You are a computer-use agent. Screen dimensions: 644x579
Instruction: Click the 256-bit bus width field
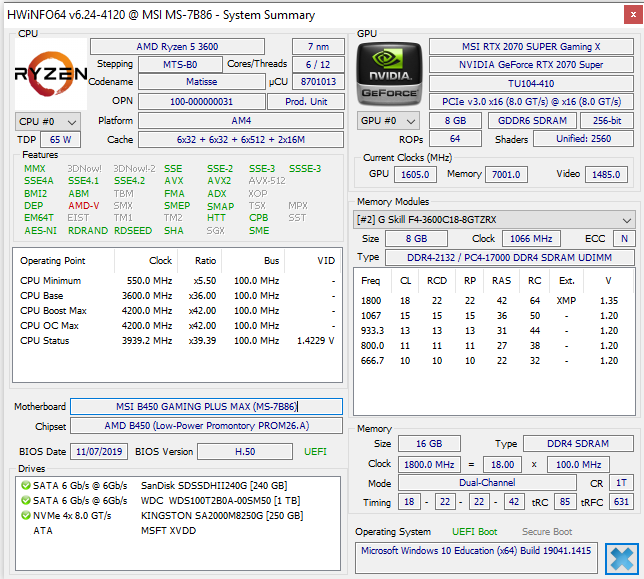point(607,121)
